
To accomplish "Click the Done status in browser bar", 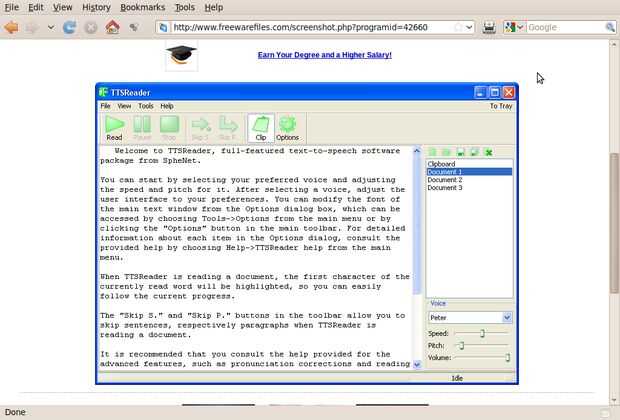I will [x=15, y=412].
